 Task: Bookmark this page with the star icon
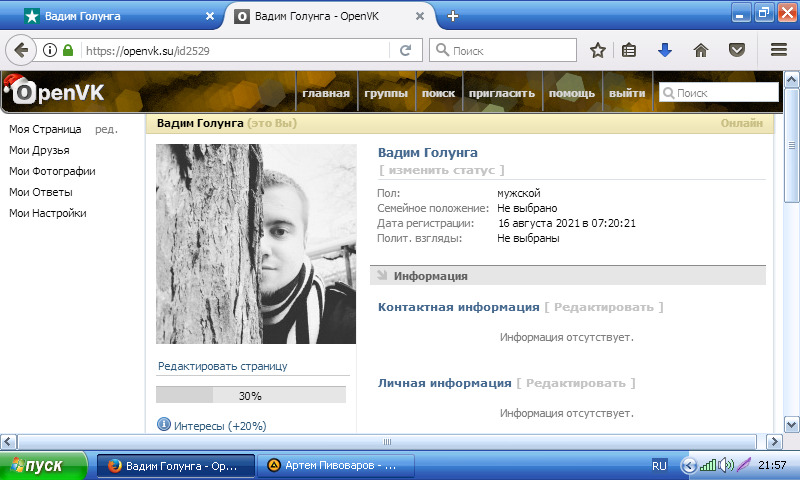pyautogui.click(x=598, y=50)
